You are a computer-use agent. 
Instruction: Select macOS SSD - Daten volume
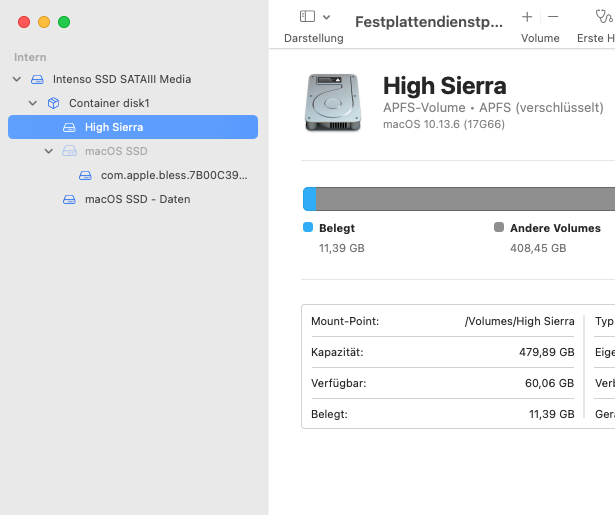tap(137, 199)
